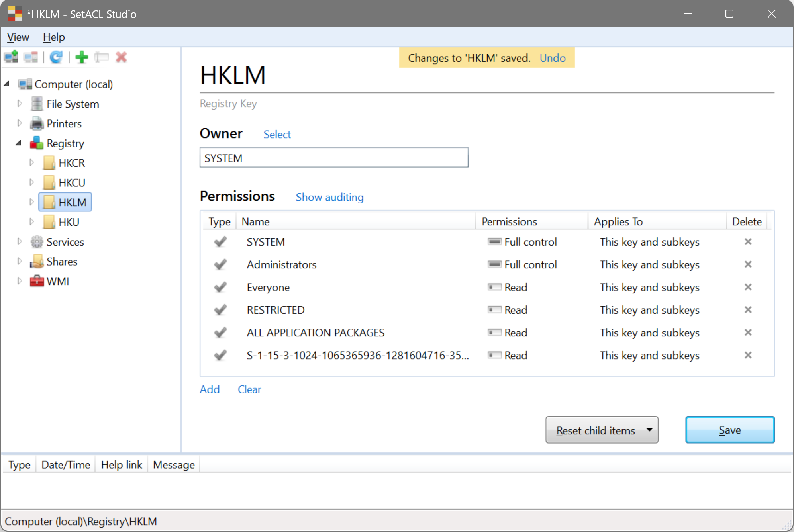The image size is (794, 532).
Task: Connect to another computer via toolbar icon
Action: (11, 57)
